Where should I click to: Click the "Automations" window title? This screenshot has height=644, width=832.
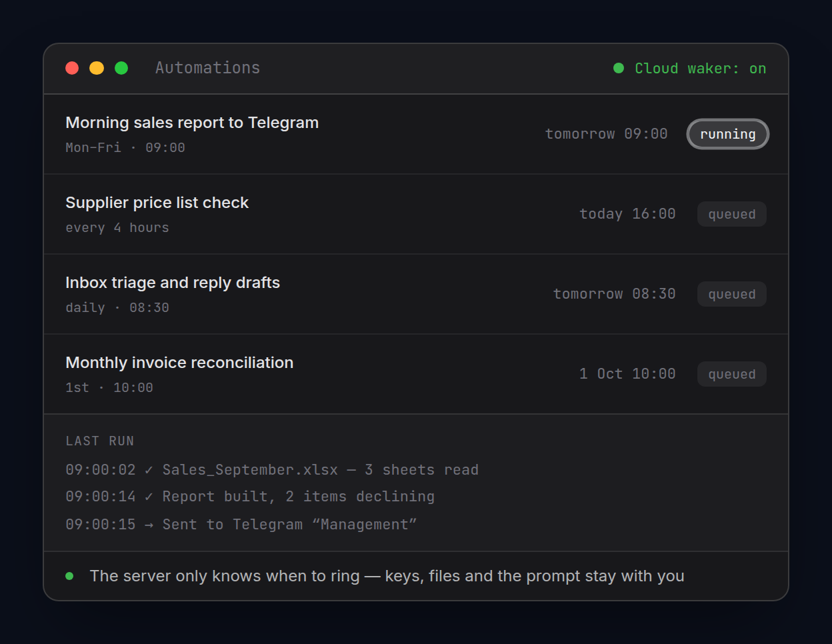pos(207,68)
